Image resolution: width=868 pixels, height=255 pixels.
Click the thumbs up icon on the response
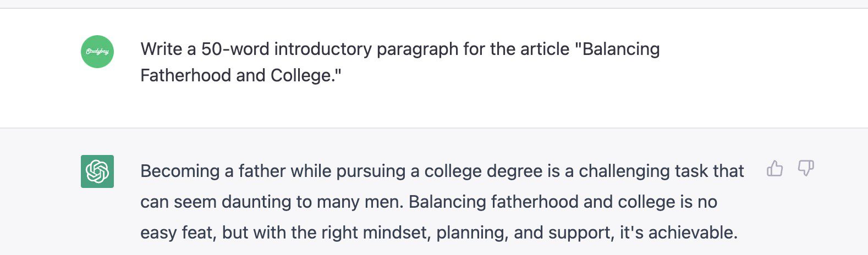click(774, 168)
